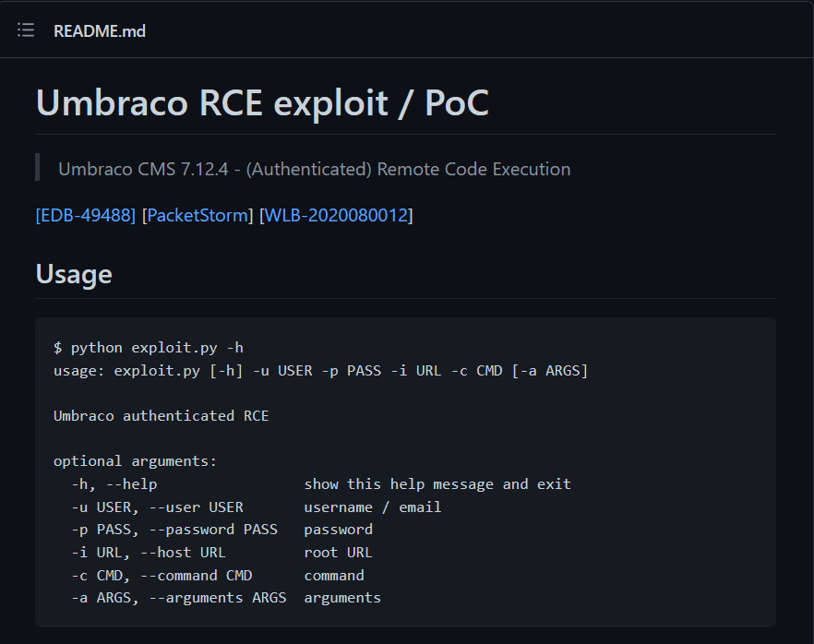Image resolution: width=814 pixels, height=644 pixels.
Task: Click the -a ARGS, --arguments option
Action: [179, 598]
